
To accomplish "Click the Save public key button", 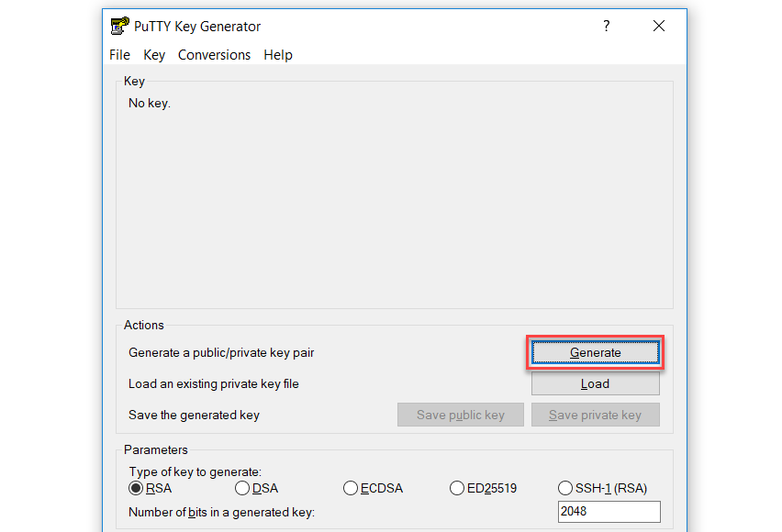I will pos(461,415).
